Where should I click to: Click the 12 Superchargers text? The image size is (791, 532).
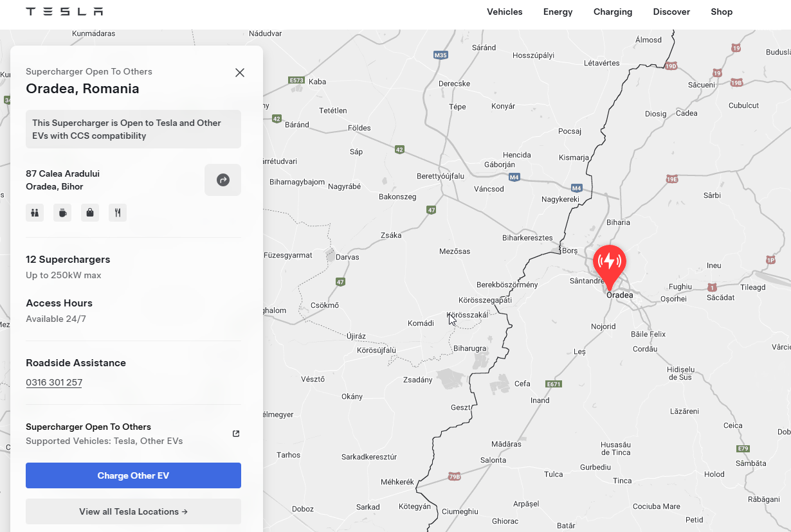click(x=68, y=260)
